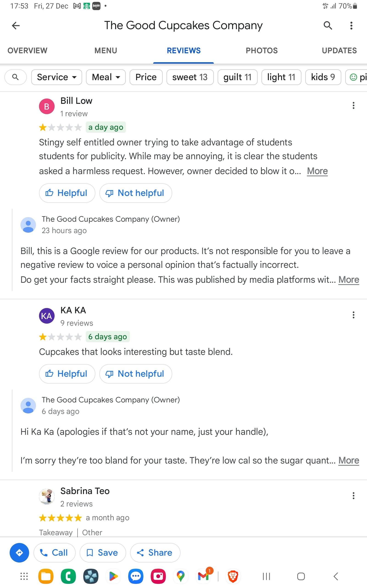Expand Bill Low's review with More
367x588 pixels.
[317, 171]
